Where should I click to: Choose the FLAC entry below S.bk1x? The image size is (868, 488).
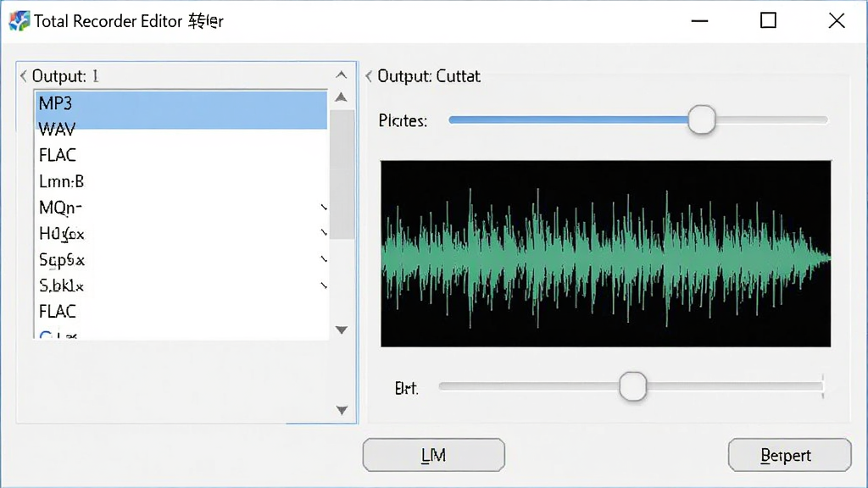[181, 312]
